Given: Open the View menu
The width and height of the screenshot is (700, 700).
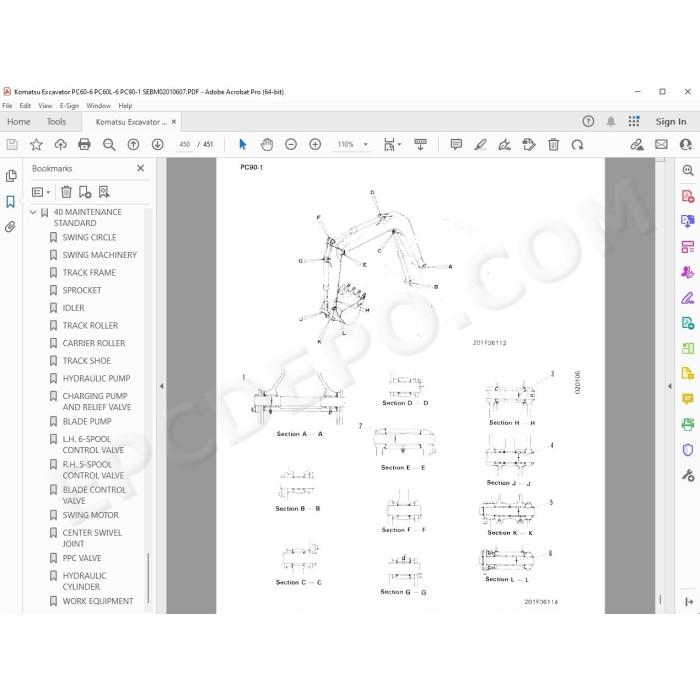Looking at the screenshot, I should pos(45,106).
